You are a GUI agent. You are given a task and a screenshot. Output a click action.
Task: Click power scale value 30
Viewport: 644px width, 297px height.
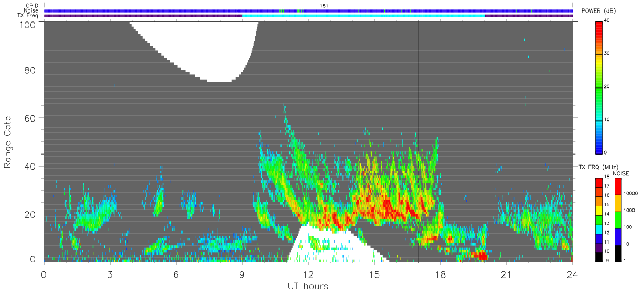(x=608, y=54)
